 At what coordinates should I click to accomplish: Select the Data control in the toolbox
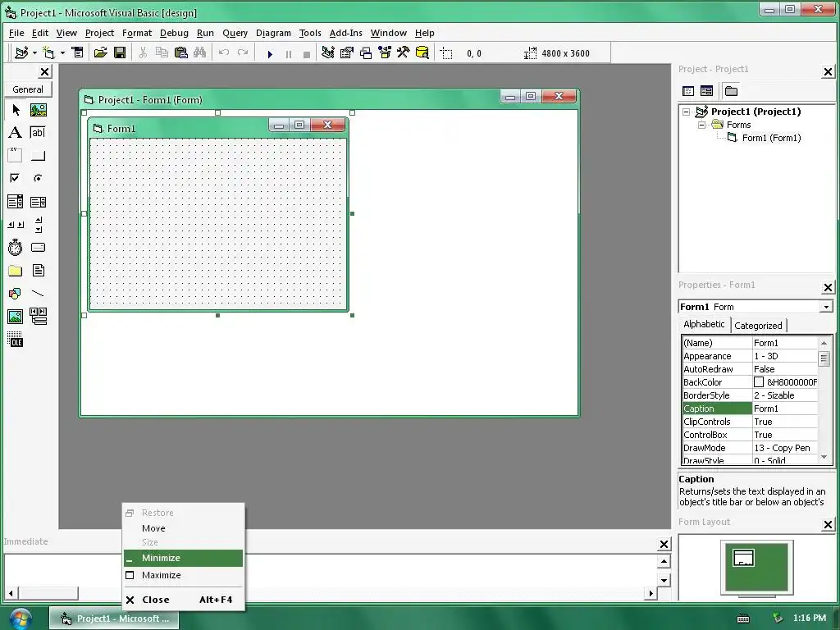(x=38, y=317)
